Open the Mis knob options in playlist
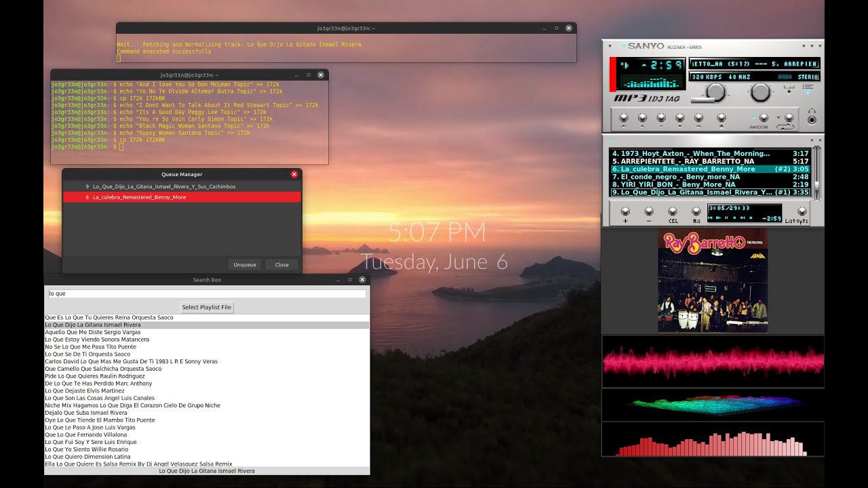Image resolution: width=868 pixels, height=488 pixels. coord(696,211)
